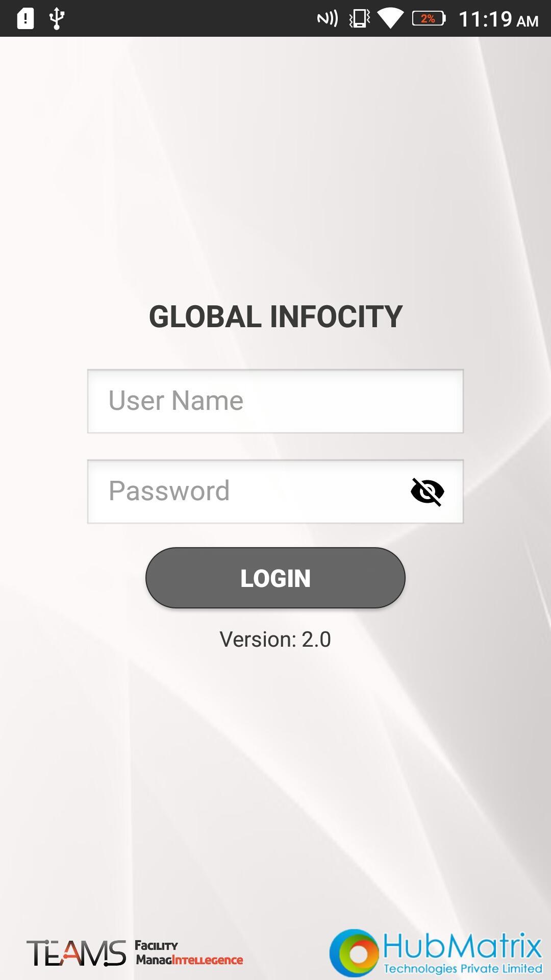Tap the Facility ManagIntellegence tagline

pyautogui.click(x=189, y=953)
